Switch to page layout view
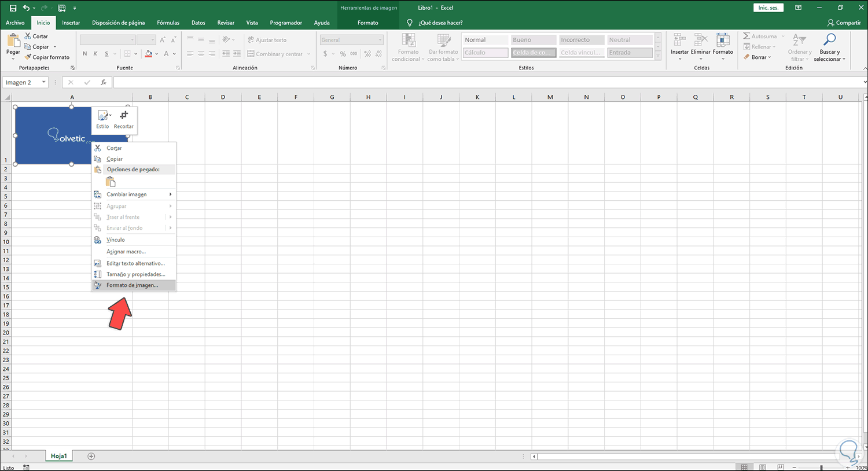The width and height of the screenshot is (868, 471). [763, 467]
